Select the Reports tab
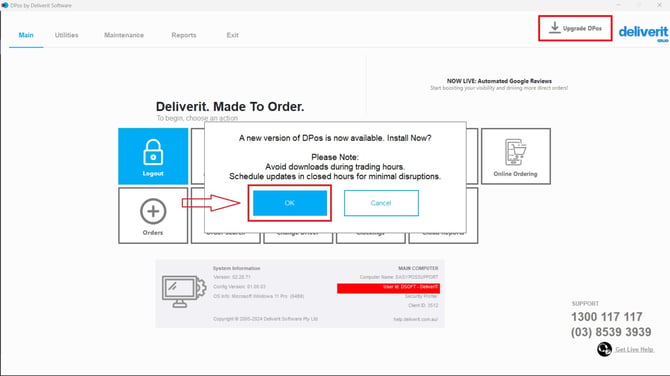670x376 pixels. pos(184,35)
